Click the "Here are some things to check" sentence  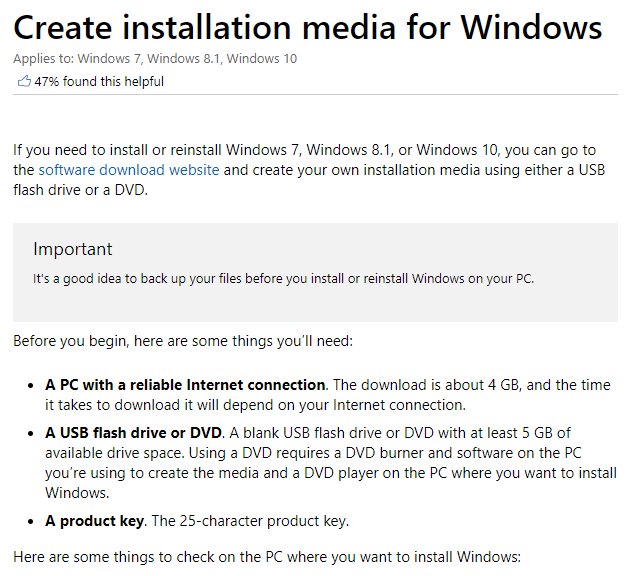pyautogui.click(x=267, y=556)
